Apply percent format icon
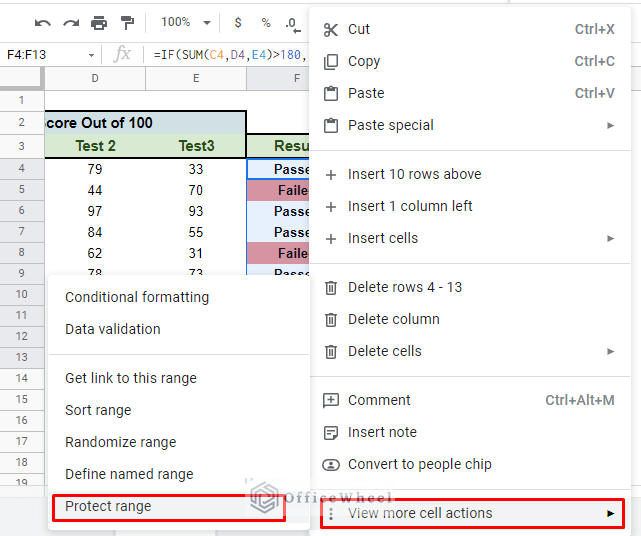Screen dimensions: 641x536 266,22
